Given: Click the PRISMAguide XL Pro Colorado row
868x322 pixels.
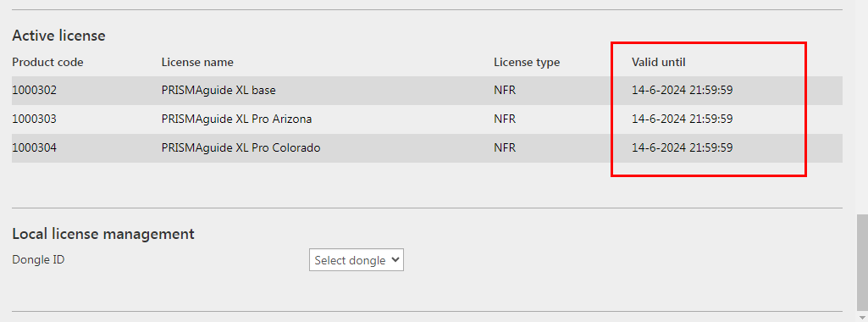Looking at the screenshot, I should pyautogui.click(x=427, y=148).
